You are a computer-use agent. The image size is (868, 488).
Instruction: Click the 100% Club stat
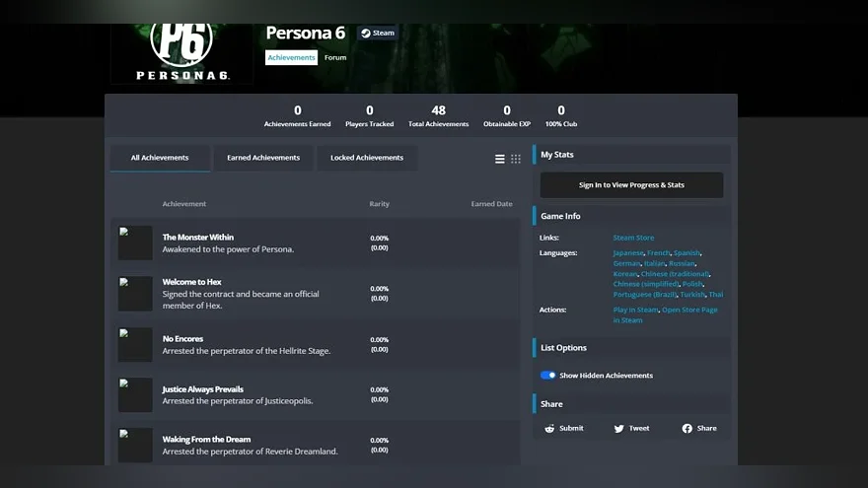561,116
